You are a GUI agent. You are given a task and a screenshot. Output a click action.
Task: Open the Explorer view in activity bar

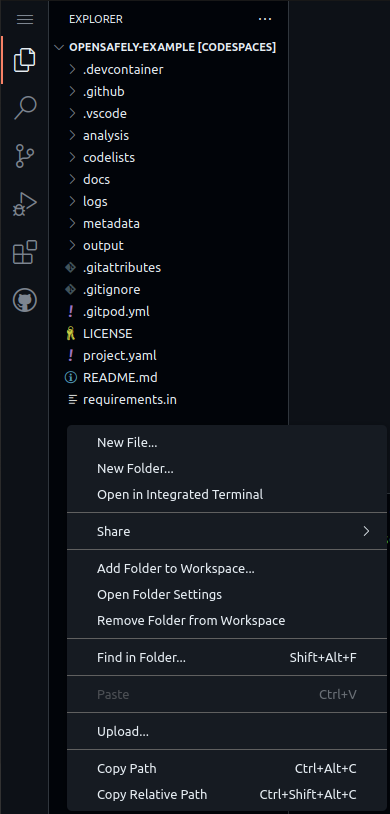tap(25, 60)
